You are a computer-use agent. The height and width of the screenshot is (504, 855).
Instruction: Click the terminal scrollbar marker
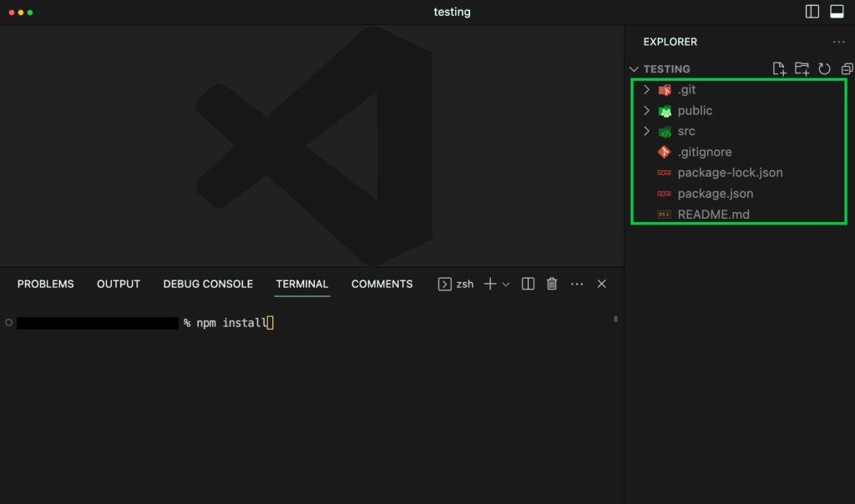coord(615,319)
